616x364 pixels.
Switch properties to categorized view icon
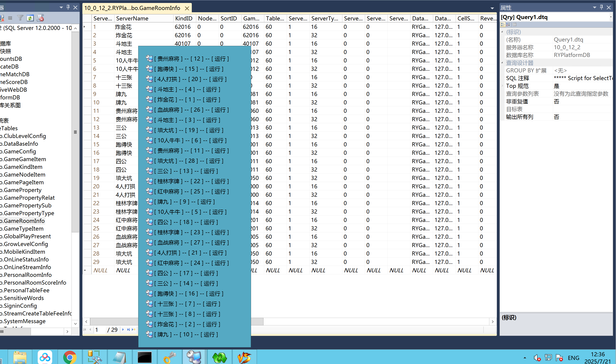503,25
